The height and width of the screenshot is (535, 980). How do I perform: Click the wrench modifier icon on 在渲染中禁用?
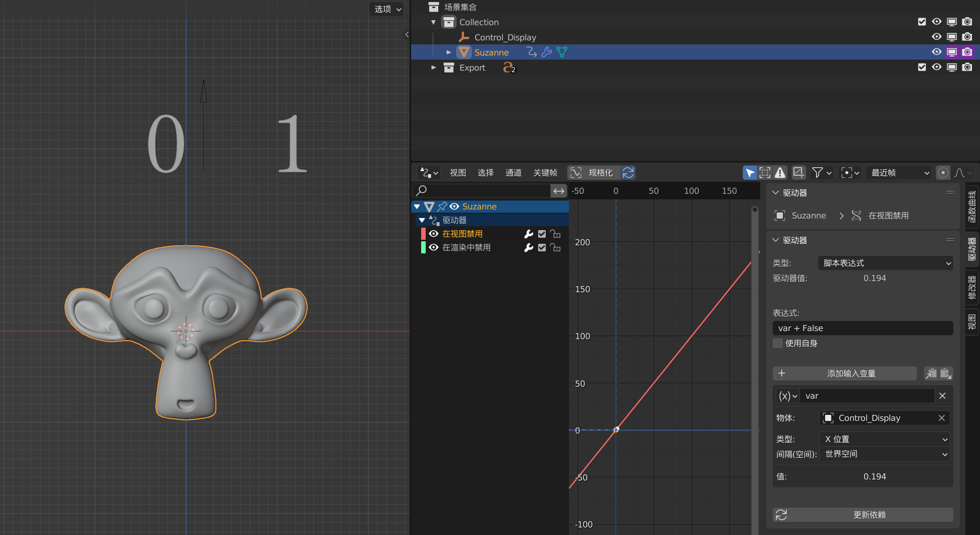click(529, 247)
